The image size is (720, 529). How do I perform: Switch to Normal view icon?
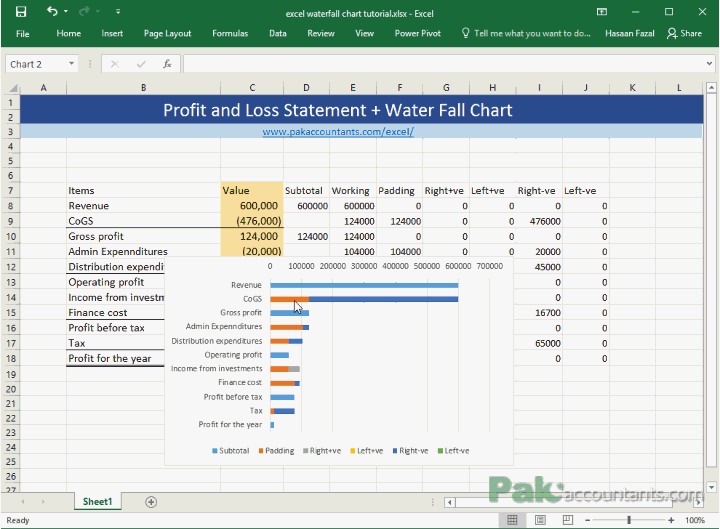[512, 520]
